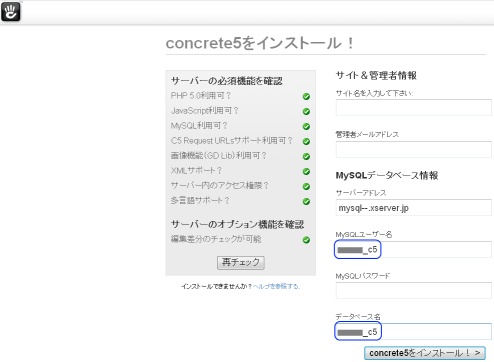Click the データベース名 input field
Screen dimensions: 494x362
(x=413, y=332)
